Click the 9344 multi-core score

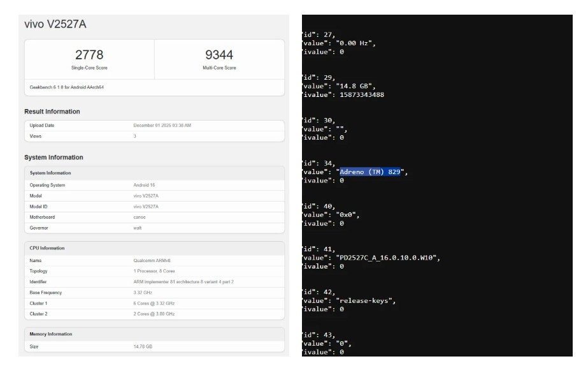pyautogui.click(x=219, y=55)
